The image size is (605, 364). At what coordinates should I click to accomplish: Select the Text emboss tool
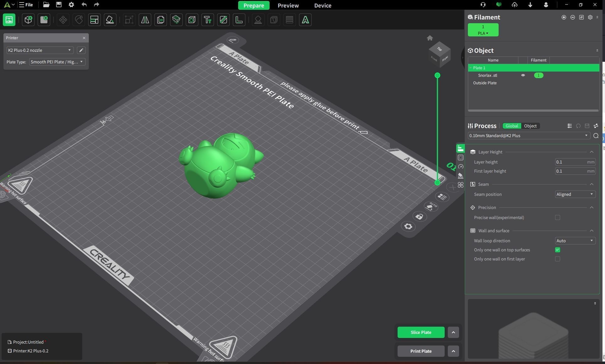click(x=208, y=20)
